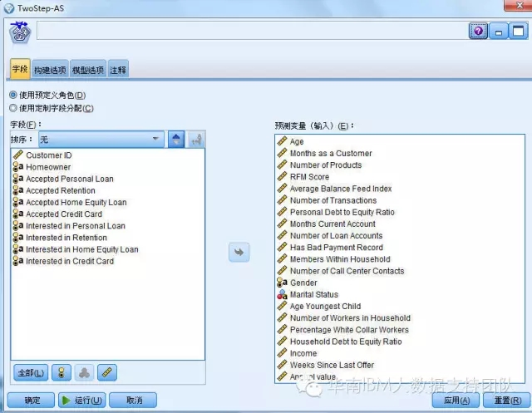Click the 全部 select all button
This screenshot has width=532, height=413.
(x=31, y=372)
